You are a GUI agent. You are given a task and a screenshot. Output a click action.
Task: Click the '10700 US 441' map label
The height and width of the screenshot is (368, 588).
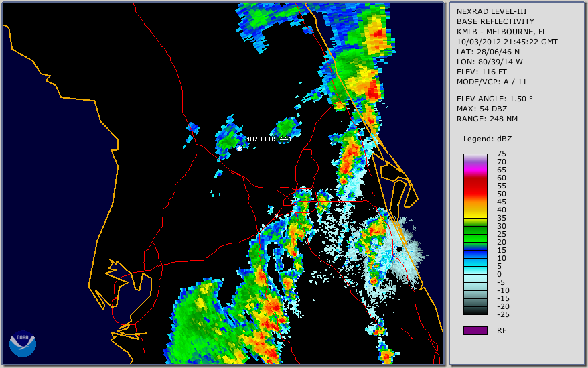click(269, 139)
